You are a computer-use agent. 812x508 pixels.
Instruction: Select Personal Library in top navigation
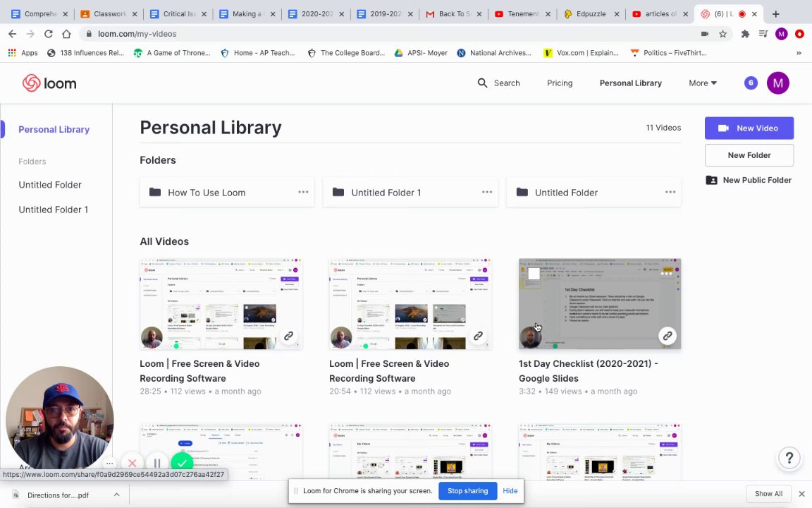click(630, 83)
